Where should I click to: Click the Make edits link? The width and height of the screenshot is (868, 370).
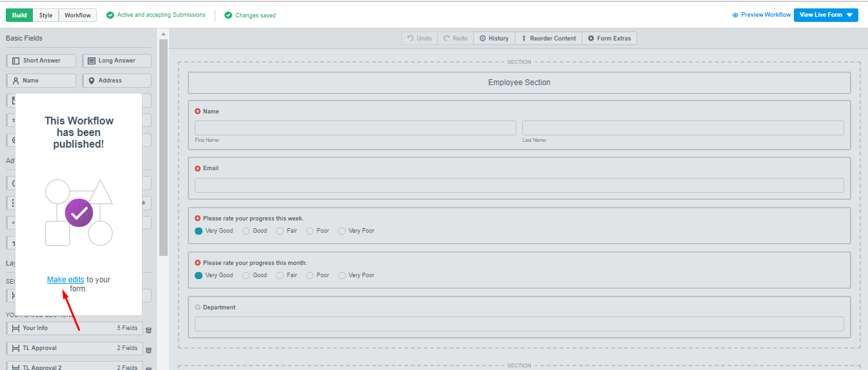pos(65,280)
